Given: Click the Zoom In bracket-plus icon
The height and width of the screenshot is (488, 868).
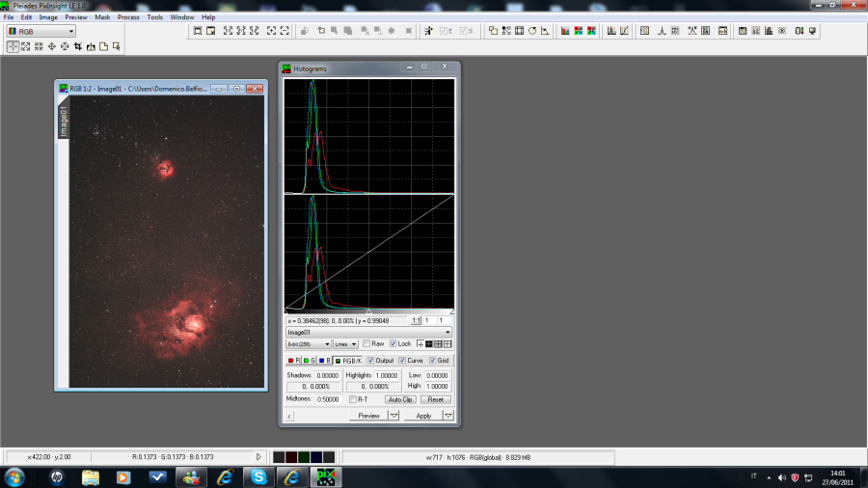Looking at the screenshot, I should tap(271, 31).
